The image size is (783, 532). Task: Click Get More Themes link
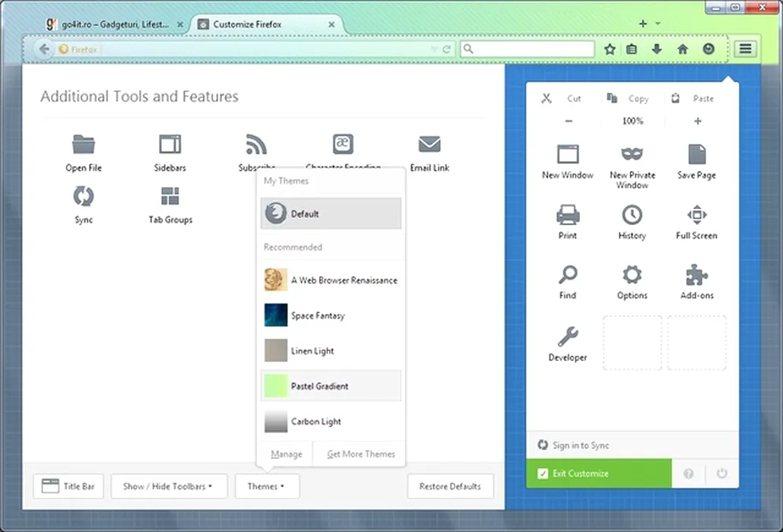coord(361,454)
